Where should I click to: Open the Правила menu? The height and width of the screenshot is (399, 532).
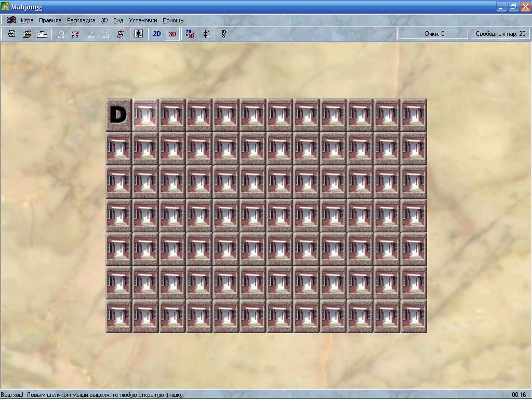(50, 20)
